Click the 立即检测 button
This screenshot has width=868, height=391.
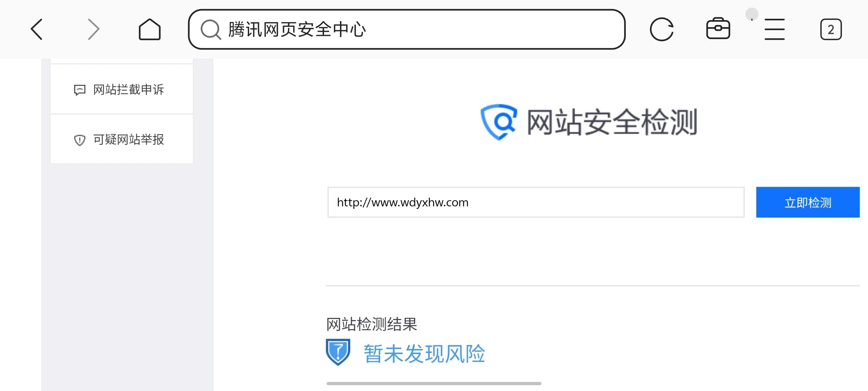(808, 202)
